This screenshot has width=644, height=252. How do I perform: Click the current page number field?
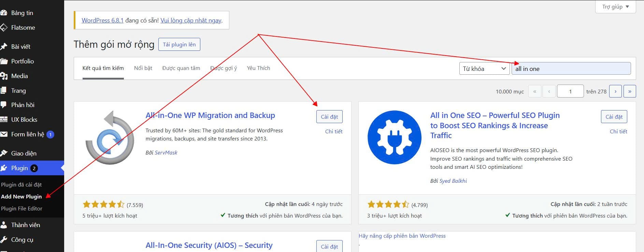point(570,91)
